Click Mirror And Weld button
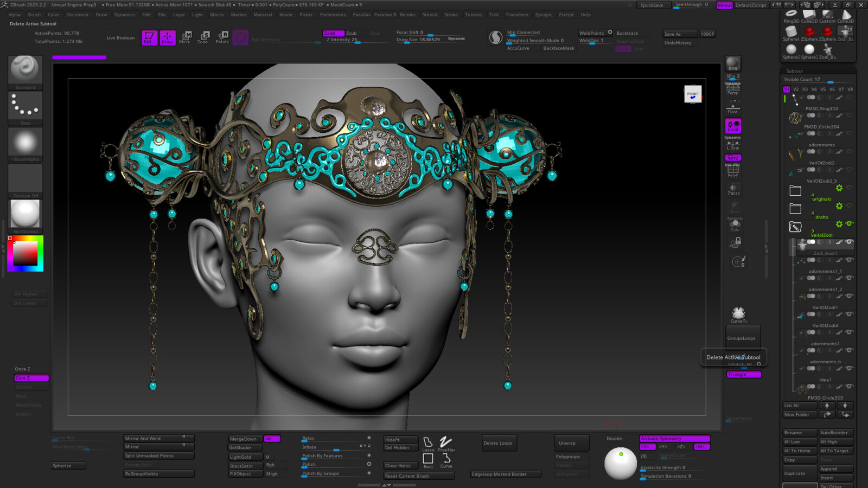This screenshot has height=488, width=868. pyautogui.click(x=158, y=438)
